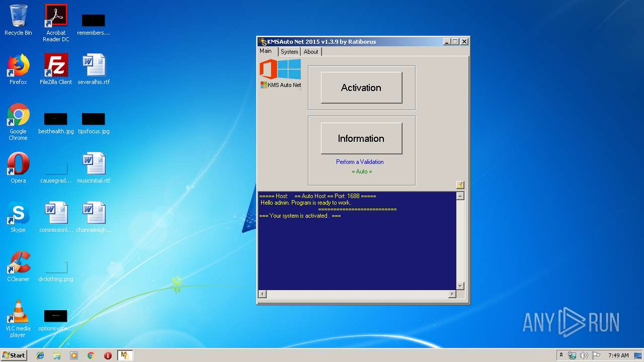Minimize the KMSAuto Net window
Image resolution: width=644 pixels, height=362 pixels.
point(447,42)
